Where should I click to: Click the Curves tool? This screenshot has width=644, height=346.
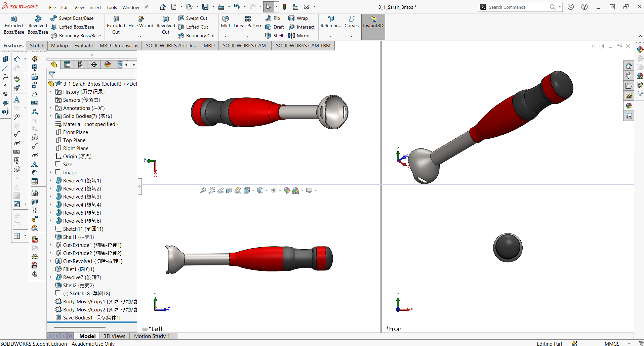[352, 22]
